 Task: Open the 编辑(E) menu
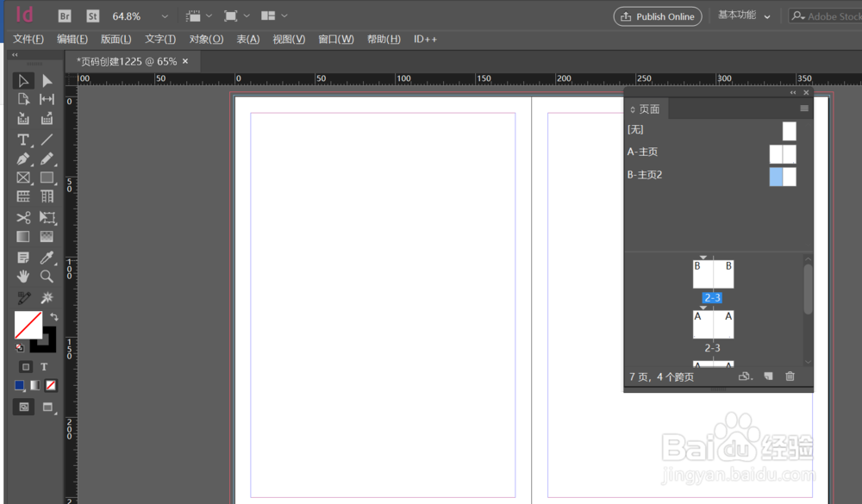coord(72,39)
